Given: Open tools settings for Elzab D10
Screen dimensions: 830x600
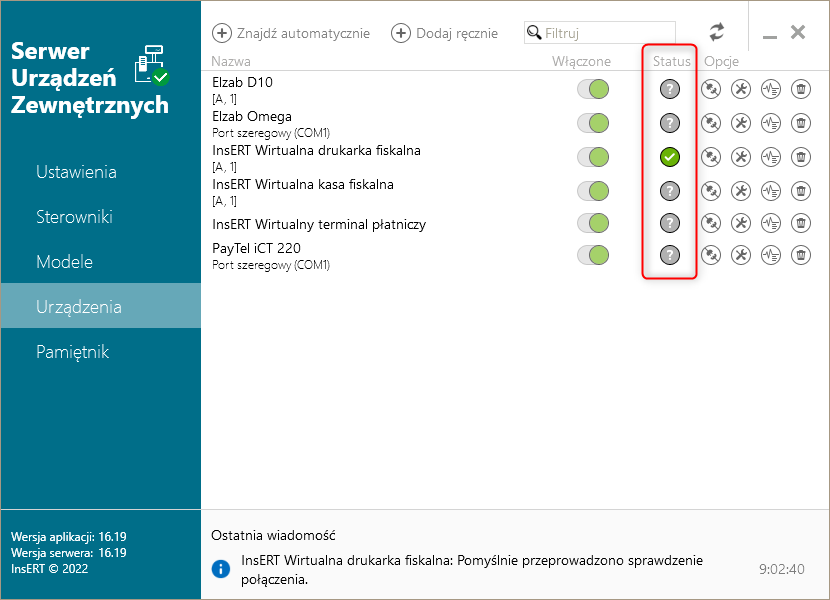Looking at the screenshot, I should coord(741,89).
